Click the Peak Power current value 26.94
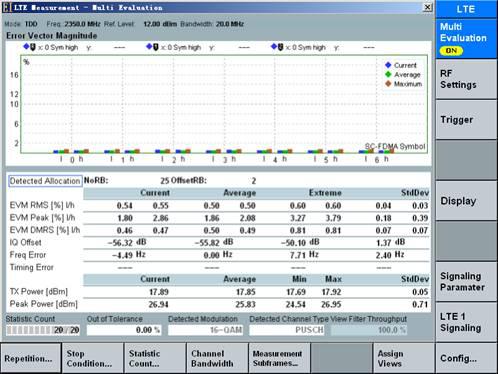Viewport: 498px width, 374px height. tap(159, 304)
